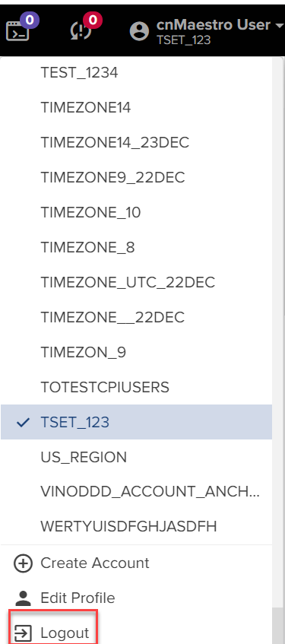
Task: Click the Create Account link
Action: (95, 563)
